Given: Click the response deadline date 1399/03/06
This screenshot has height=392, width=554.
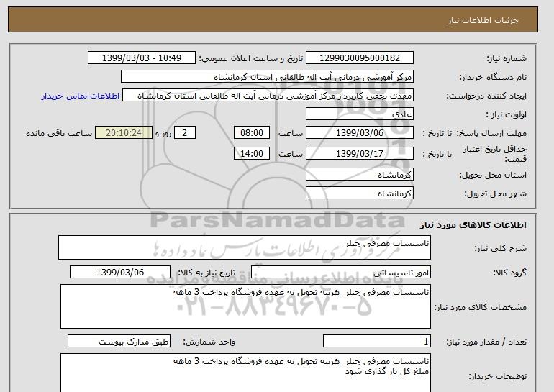Looking at the screenshot, I should click(359, 133).
